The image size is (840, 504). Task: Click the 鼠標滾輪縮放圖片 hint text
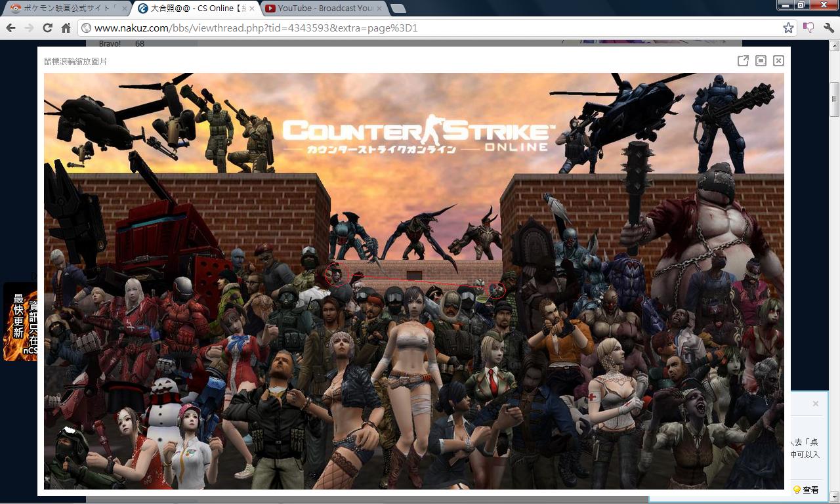click(75, 61)
